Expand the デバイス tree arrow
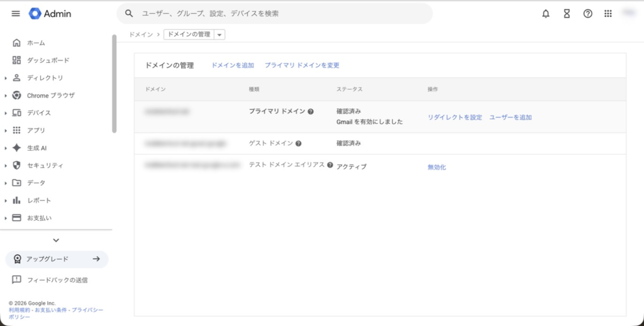Image resolution: width=644 pixels, height=326 pixels. pos(6,113)
